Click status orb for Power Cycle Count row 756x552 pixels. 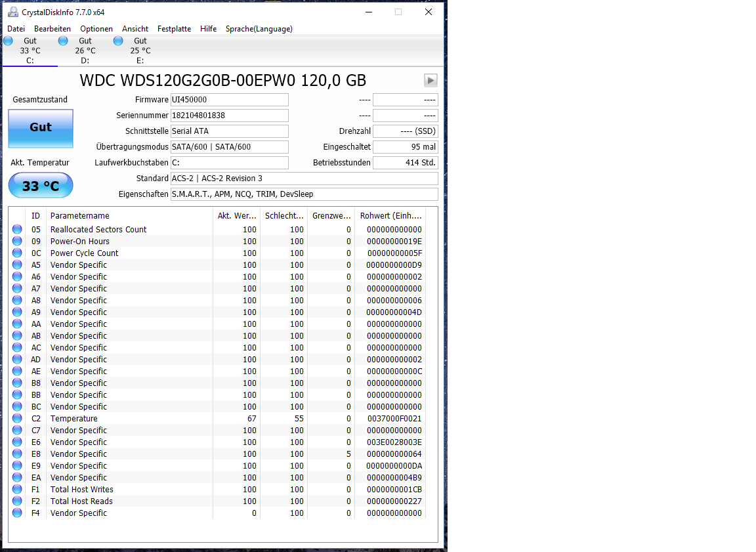tap(17, 253)
